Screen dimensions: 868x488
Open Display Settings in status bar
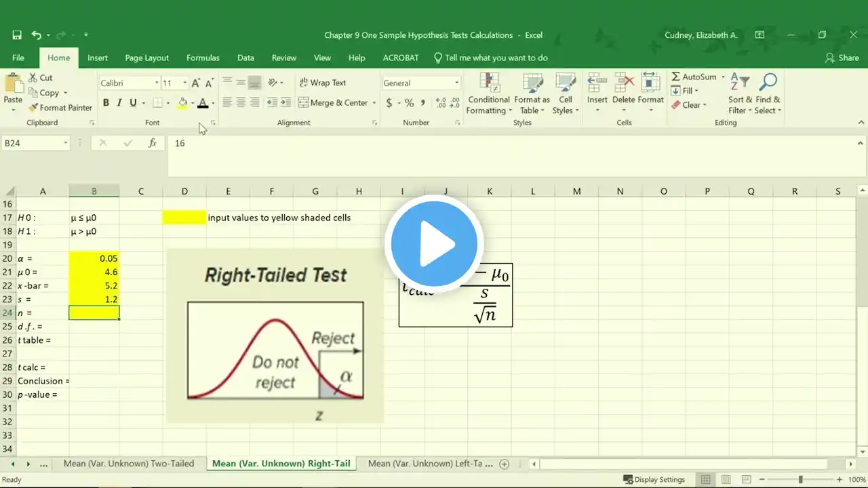(x=654, y=480)
